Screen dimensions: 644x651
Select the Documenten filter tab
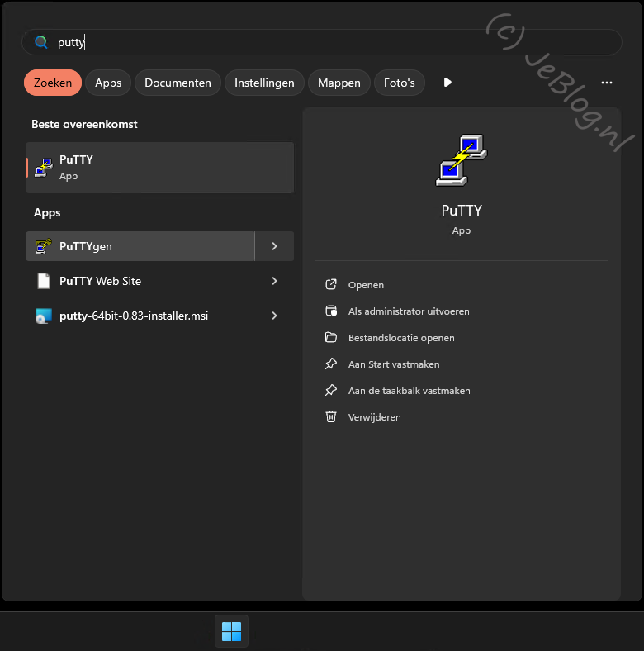(x=178, y=83)
